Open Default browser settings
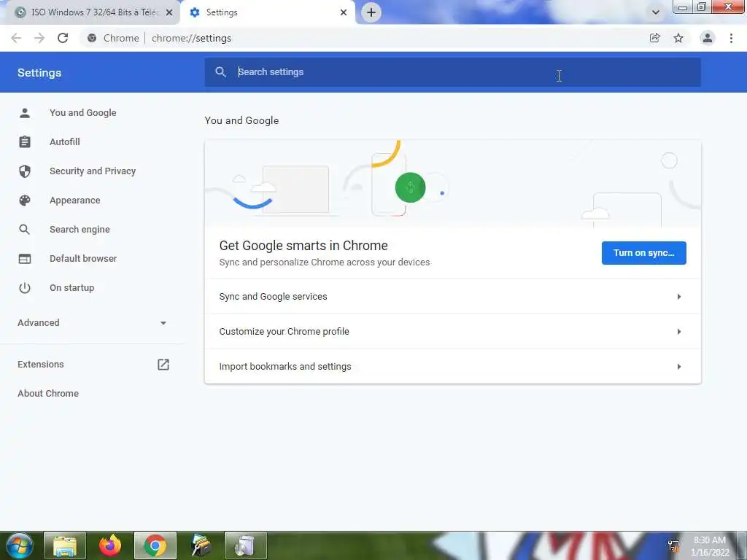 tap(83, 259)
